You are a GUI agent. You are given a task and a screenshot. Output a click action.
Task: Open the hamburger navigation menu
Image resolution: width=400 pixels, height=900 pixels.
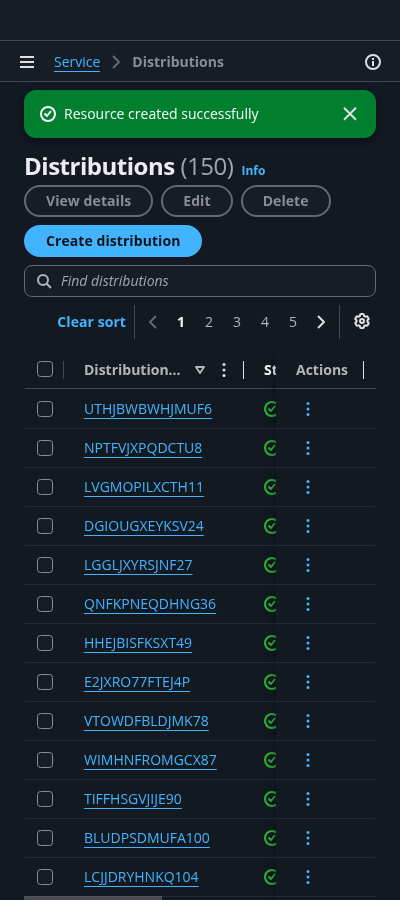(x=27, y=62)
